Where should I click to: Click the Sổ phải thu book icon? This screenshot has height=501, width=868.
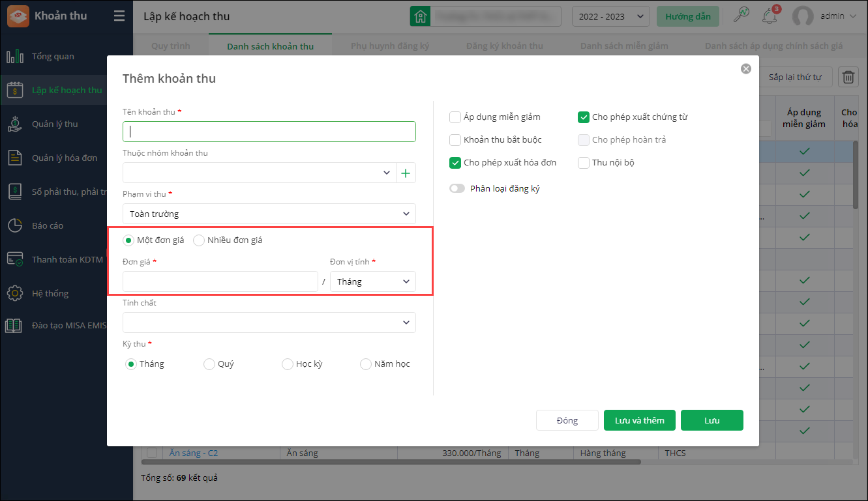[15, 192]
